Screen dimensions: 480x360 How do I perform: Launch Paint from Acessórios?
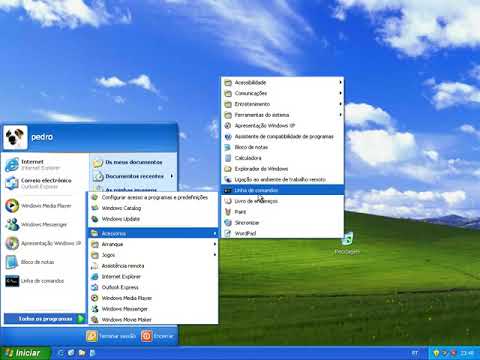tap(283, 212)
